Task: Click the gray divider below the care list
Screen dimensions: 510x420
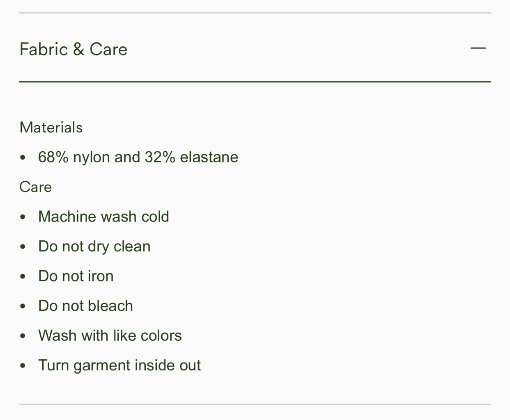Action: coord(255,404)
